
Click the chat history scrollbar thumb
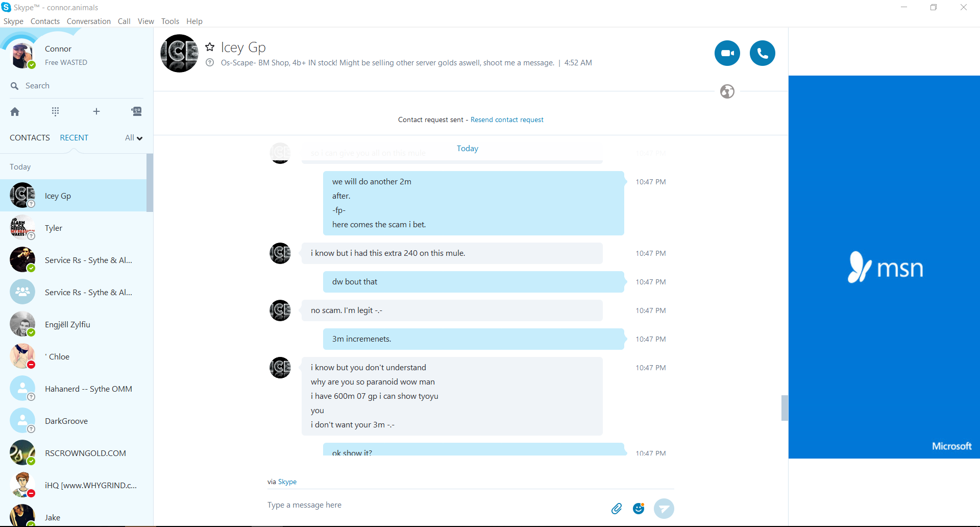click(785, 408)
